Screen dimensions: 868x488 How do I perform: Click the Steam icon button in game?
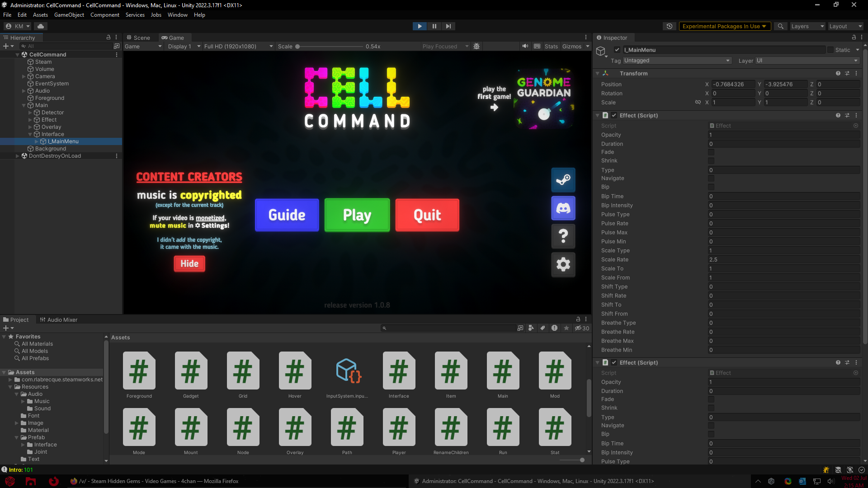point(563,180)
